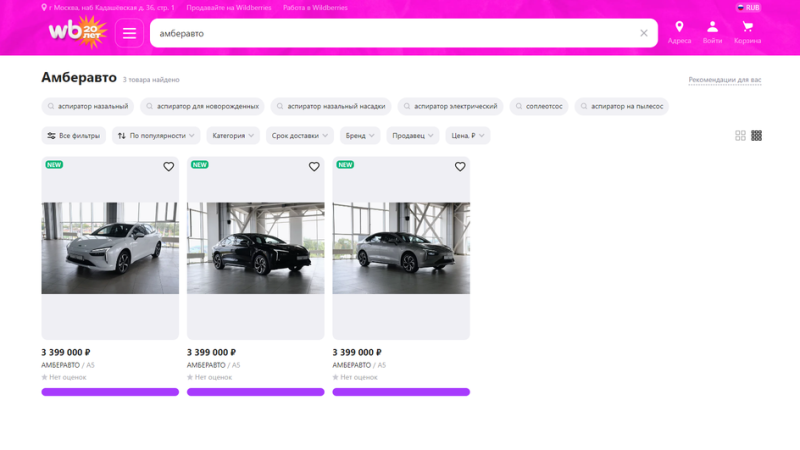Click the NEW badge on the silver car
The height and width of the screenshot is (450, 800).
pos(345,165)
